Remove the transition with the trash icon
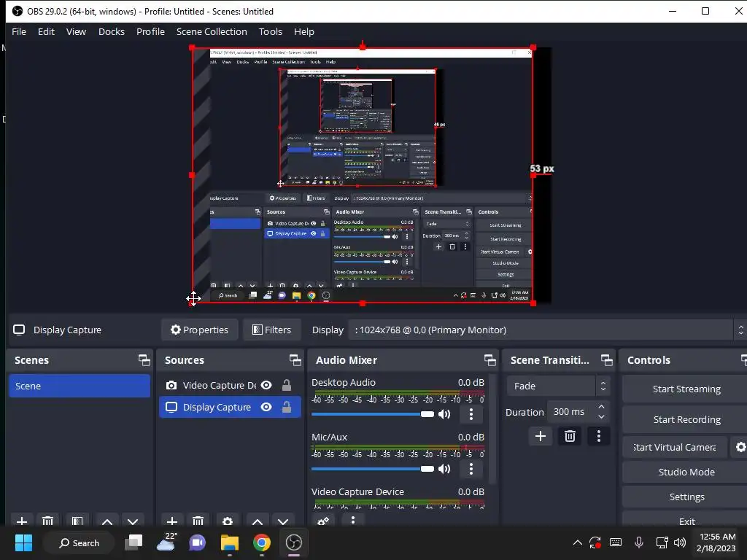 click(570, 436)
